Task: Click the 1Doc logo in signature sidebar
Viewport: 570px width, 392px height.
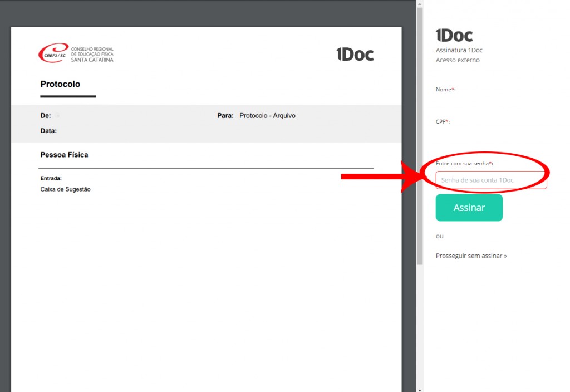Action: 454,36
